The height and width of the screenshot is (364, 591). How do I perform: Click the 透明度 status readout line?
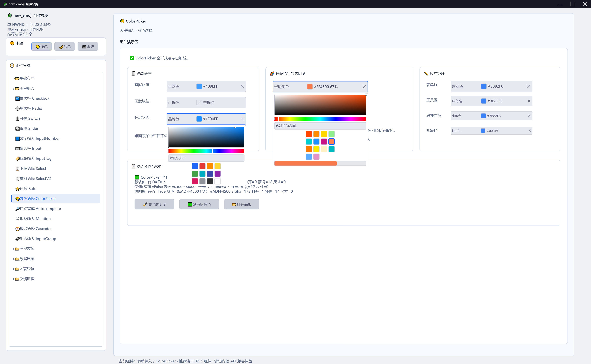point(214,192)
